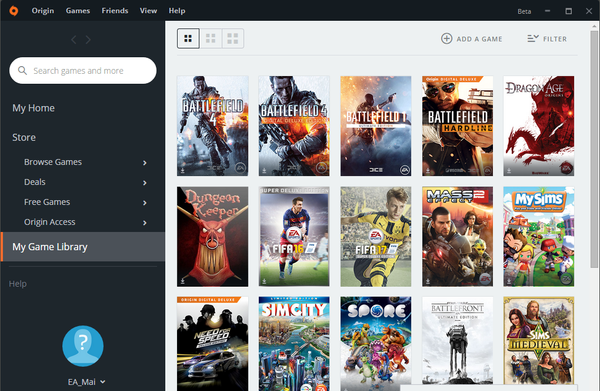The height and width of the screenshot is (391, 600).
Task: Open the Games menu
Action: (78, 11)
